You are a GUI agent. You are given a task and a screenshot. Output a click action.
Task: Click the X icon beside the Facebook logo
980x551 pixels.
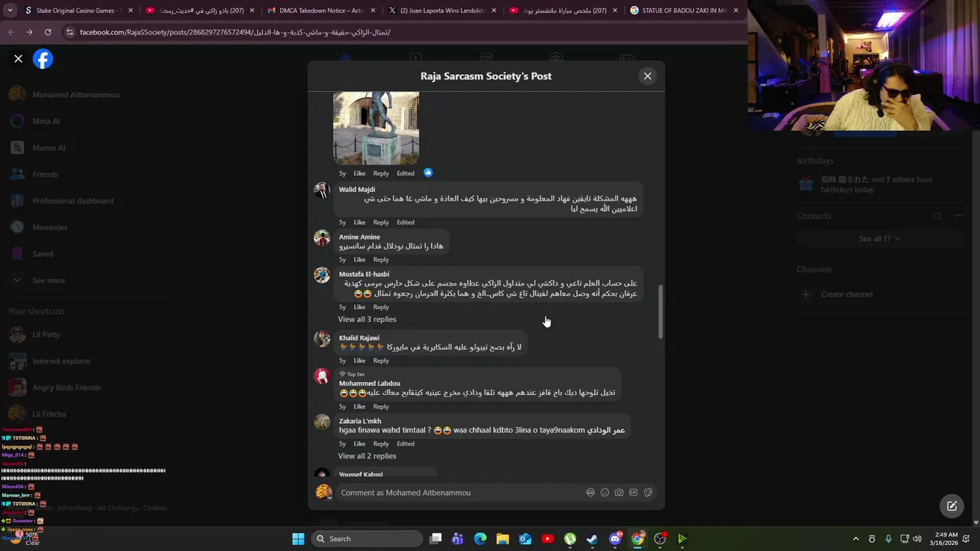pos(18,59)
